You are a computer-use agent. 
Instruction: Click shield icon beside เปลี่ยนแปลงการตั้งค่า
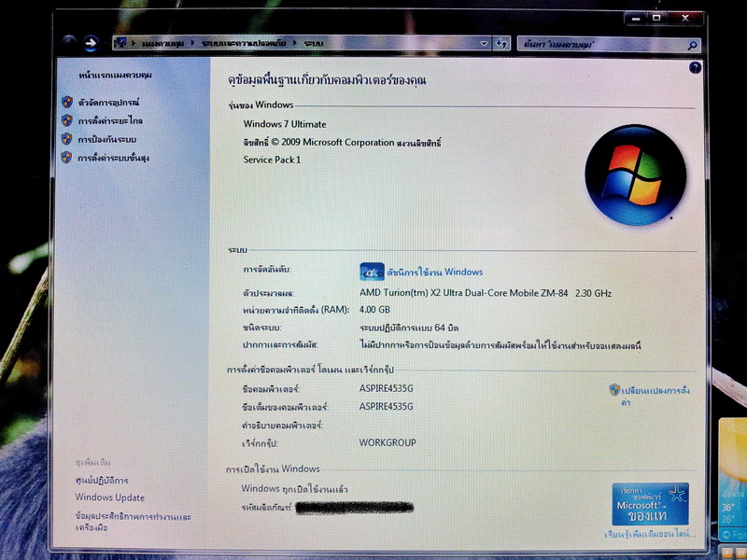pyautogui.click(x=614, y=390)
